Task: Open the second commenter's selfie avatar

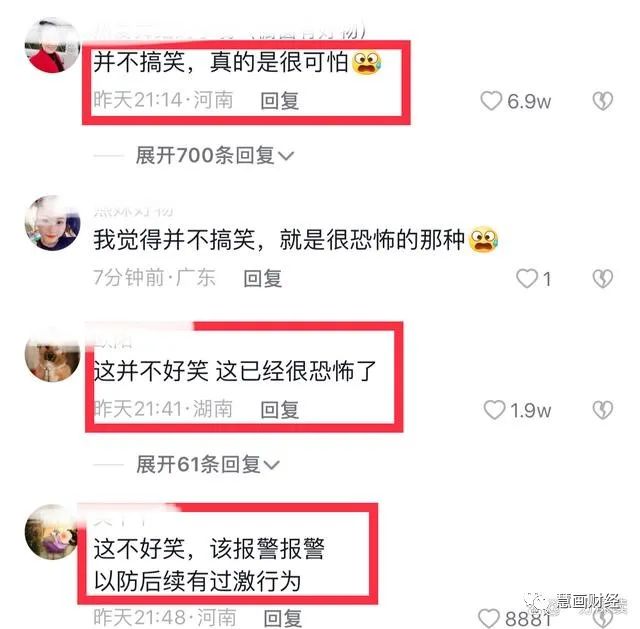Action: 52,223
